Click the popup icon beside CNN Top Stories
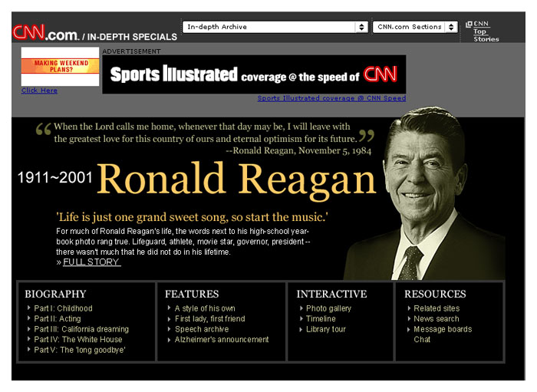Screen dimensions: 537x392 [x=469, y=25]
